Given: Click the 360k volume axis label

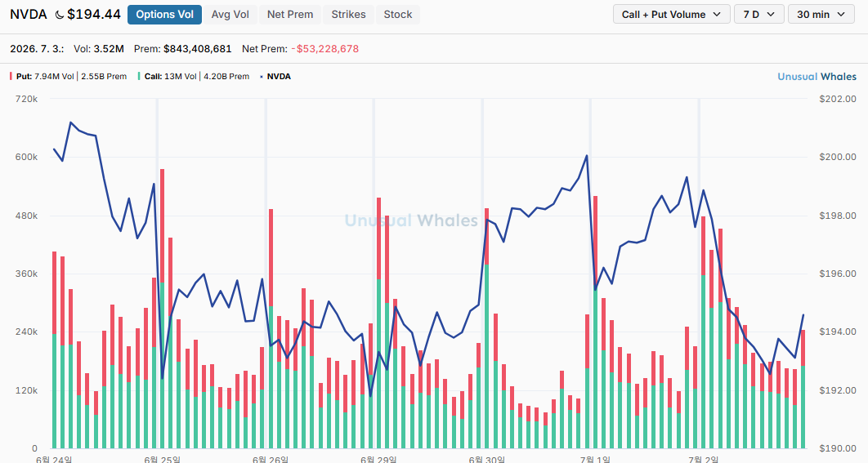Looking at the screenshot, I should (27, 274).
